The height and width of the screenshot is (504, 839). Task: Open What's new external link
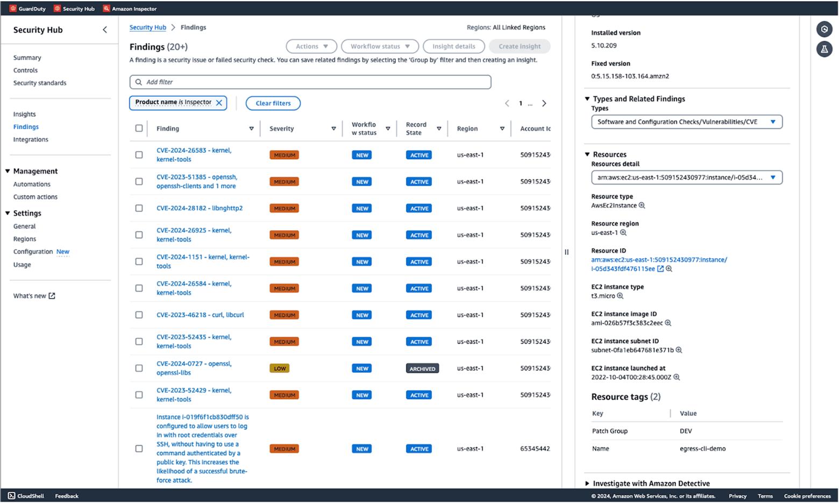point(52,296)
